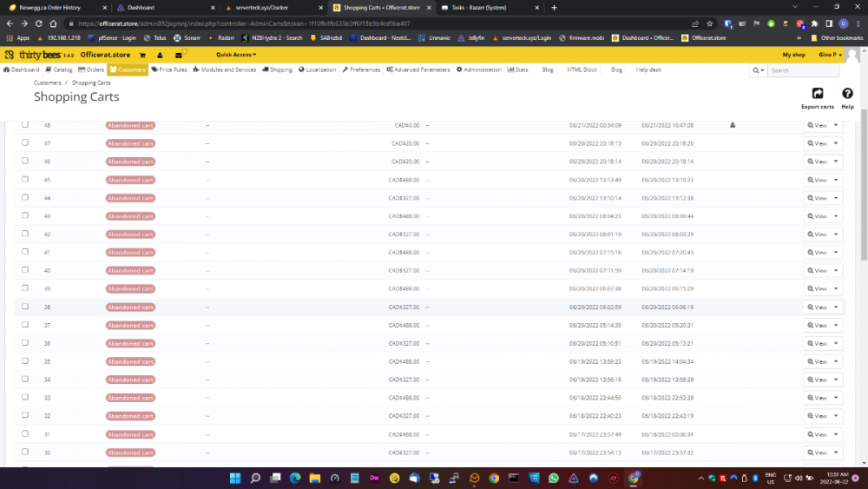Open the Orders menu
Viewport: 868px width, 489px height.
coord(91,69)
